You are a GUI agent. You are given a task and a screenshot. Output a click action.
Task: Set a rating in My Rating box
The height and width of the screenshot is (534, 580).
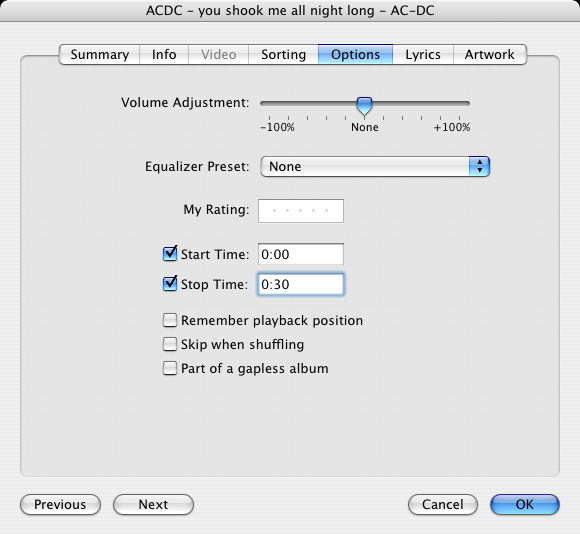click(x=301, y=211)
